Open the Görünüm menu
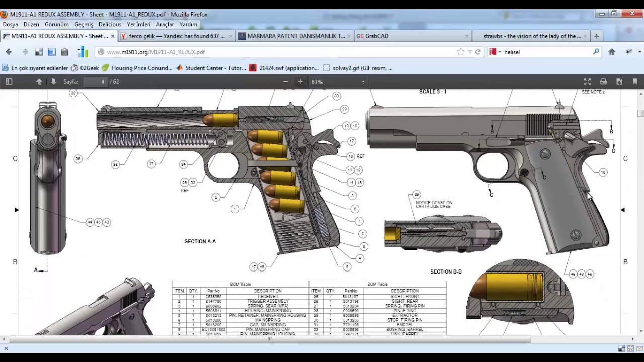644x362 pixels. tap(56, 24)
